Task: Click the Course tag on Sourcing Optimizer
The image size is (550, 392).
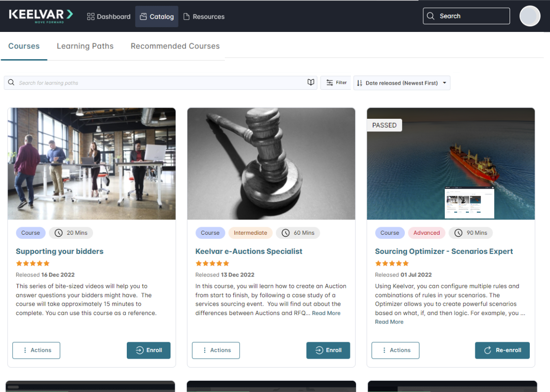Action: coord(390,233)
